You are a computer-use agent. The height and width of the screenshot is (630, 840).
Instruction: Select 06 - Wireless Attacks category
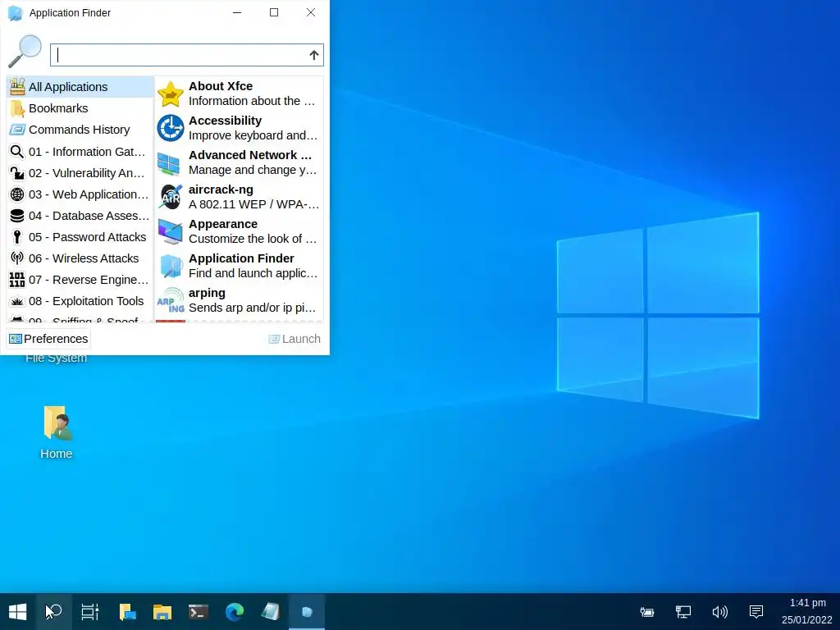pos(80,258)
